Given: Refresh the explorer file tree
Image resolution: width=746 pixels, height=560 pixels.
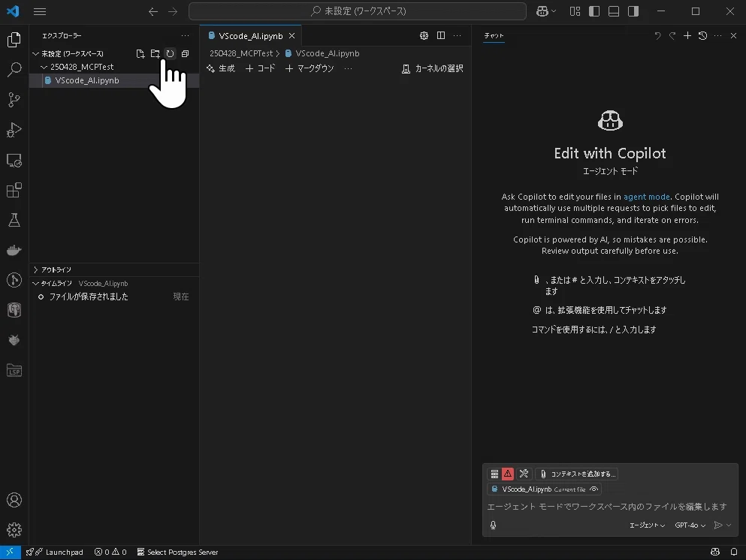Looking at the screenshot, I should click(170, 54).
